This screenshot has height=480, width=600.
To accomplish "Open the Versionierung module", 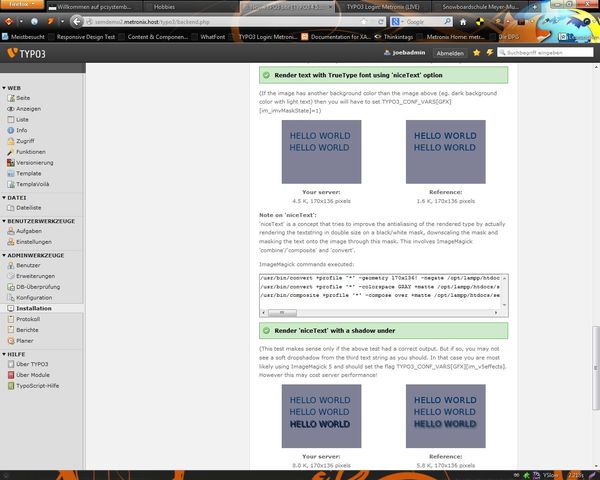I will point(30,163).
